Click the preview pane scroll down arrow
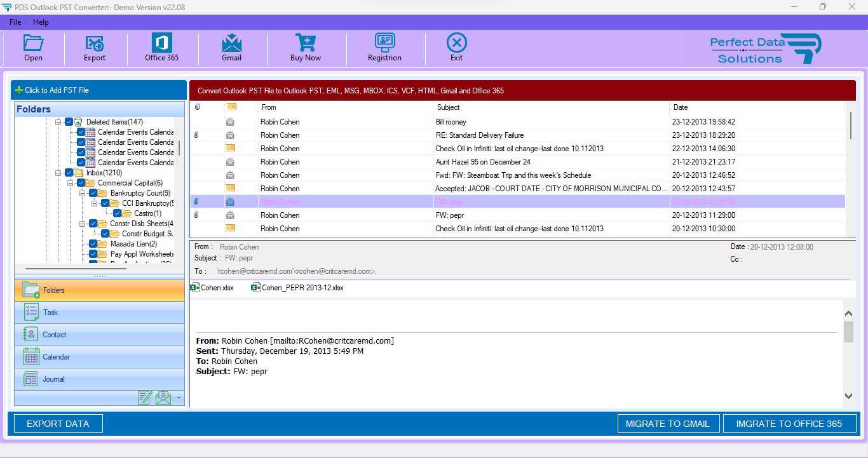The width and height of the screenshot is (868, 458). 848,396
